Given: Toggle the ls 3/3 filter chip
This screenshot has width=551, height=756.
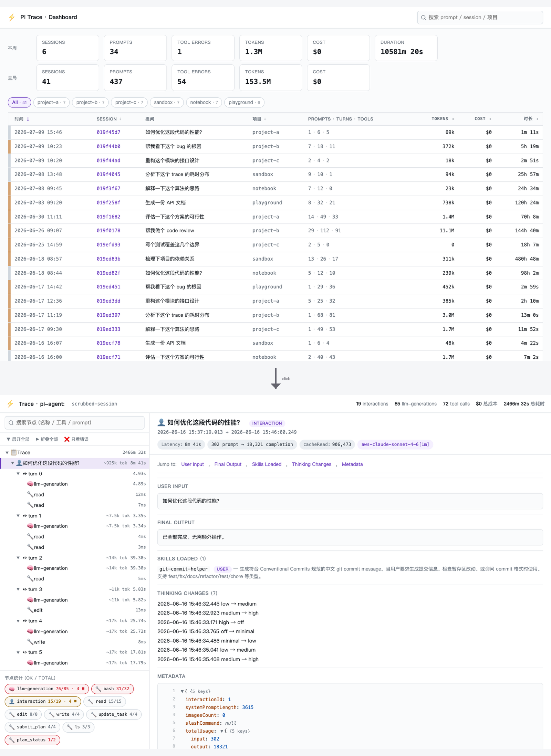Looking at the screenshot, I should point(79,727).
